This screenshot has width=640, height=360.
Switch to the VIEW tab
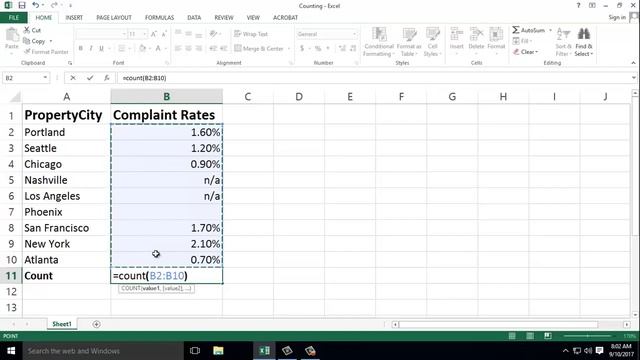pos(253,18)
